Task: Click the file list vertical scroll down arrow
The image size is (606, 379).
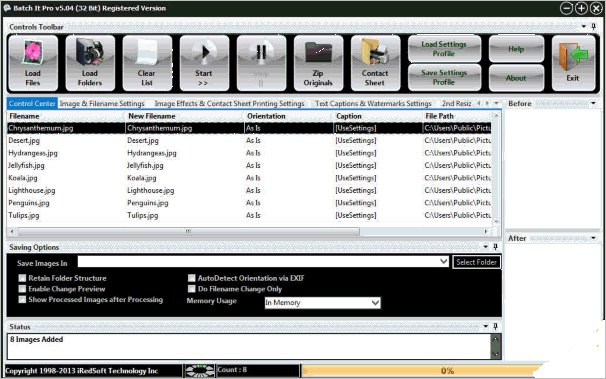Action: point(496,222)
